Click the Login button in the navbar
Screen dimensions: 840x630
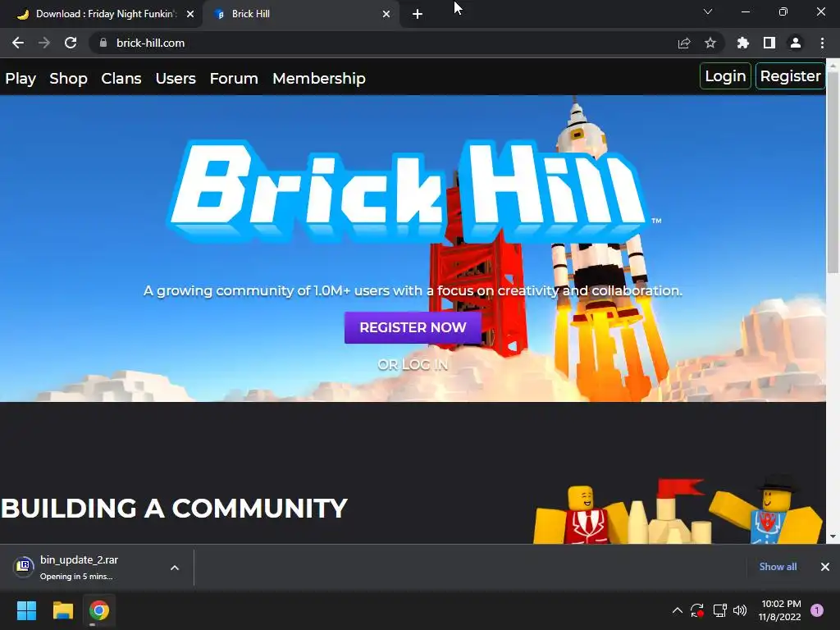pyautogui.click(x=725, y=76)
